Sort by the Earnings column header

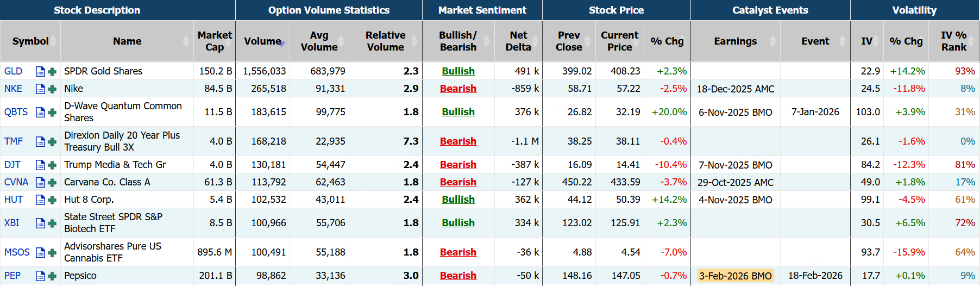pos(735,41)
